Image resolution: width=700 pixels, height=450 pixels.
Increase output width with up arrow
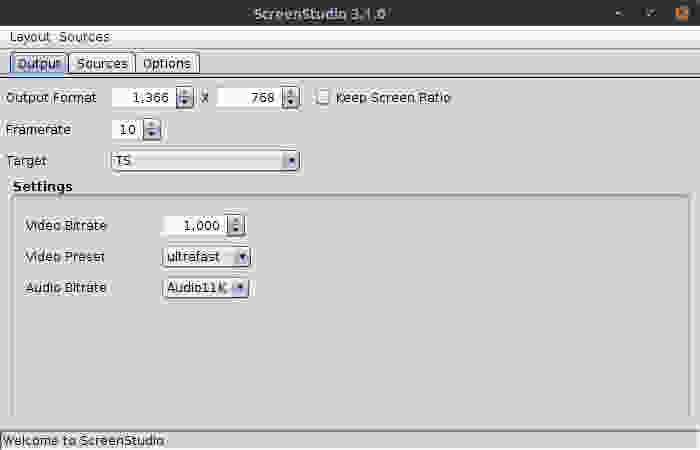184,93
